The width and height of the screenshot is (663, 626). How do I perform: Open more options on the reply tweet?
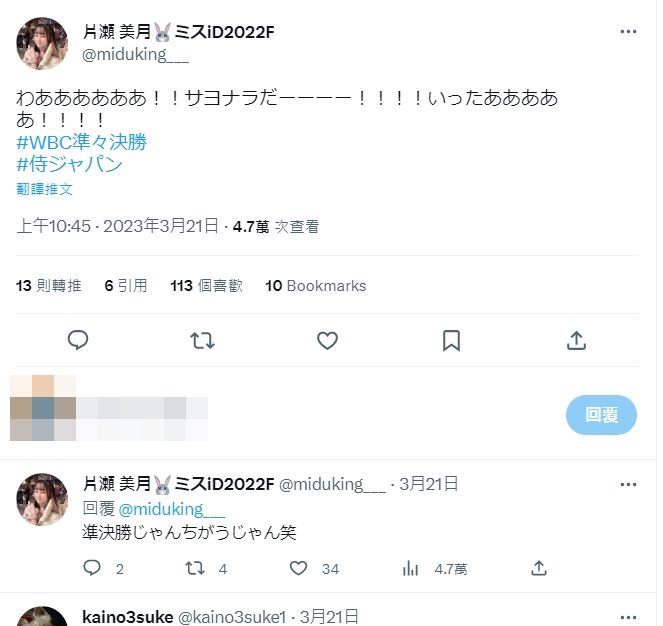pos(628,485)
